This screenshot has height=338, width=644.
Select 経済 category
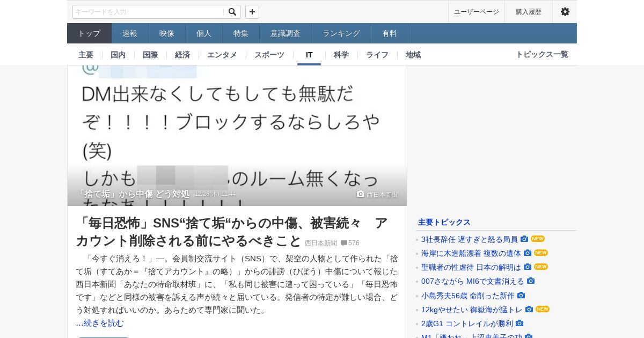tap(182, 55)
